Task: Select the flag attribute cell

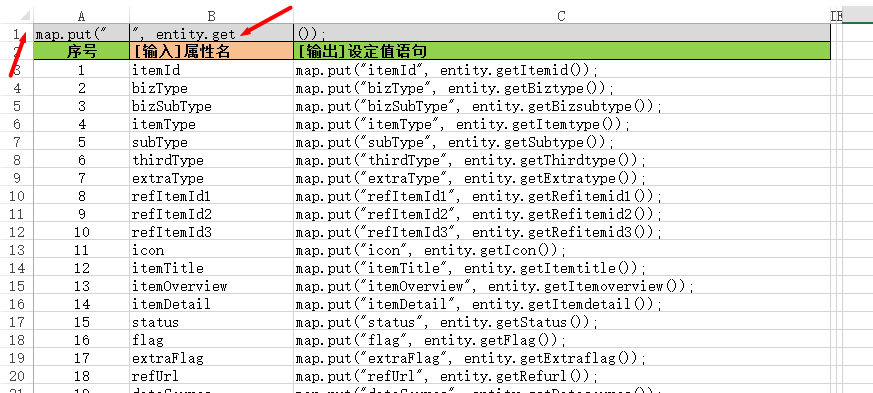Action: coord(212,340)
